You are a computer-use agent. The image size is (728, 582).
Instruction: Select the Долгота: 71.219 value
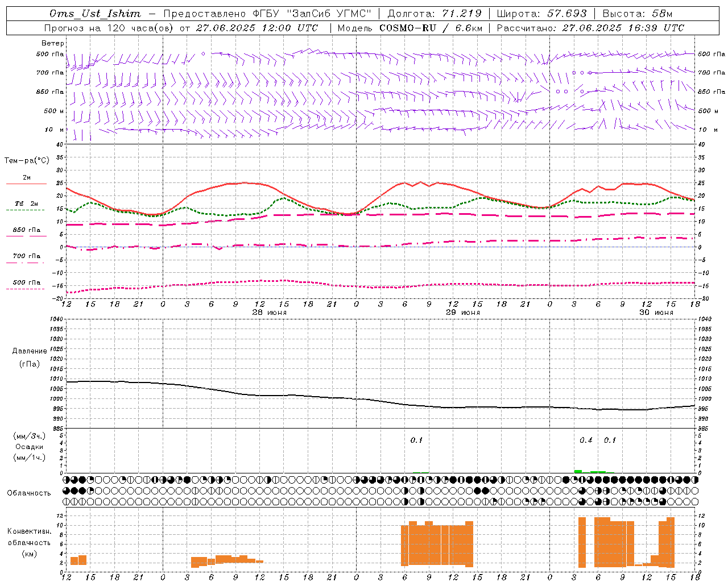(x=435, y=14)
